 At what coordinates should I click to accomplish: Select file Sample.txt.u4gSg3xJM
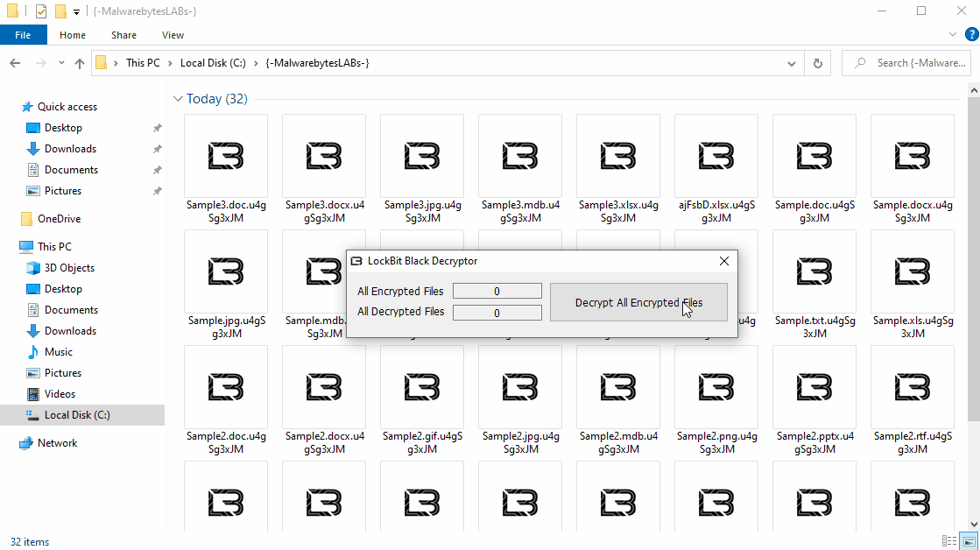click(x=815, y=285)
